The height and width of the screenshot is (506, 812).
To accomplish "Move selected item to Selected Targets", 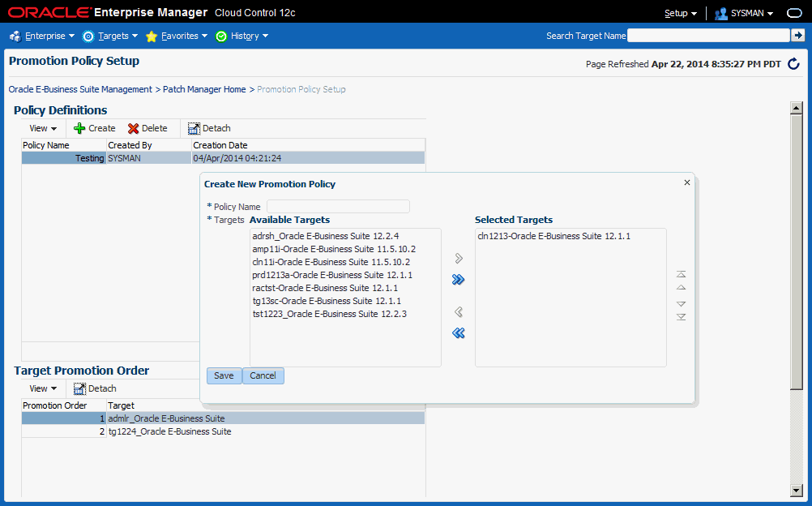I will tap(459, 258).
